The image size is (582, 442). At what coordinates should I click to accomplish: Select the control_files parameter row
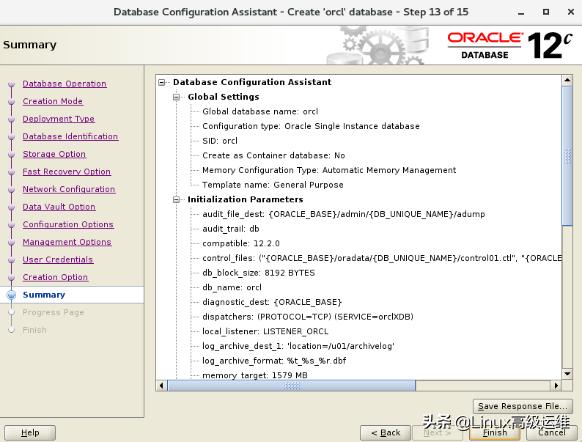[x=382, y=258]
